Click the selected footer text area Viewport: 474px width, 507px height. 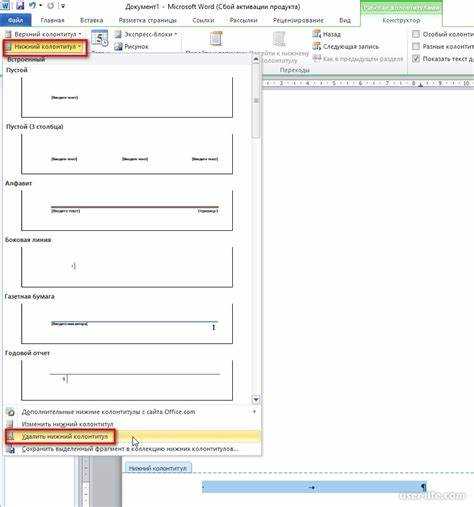pyautogui.click(x=313, y=487)
